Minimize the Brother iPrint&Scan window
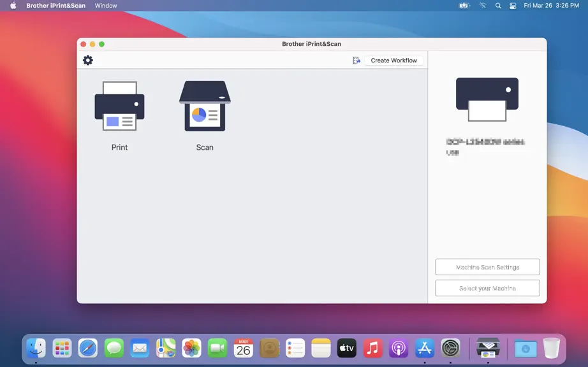 click(92, 44)
